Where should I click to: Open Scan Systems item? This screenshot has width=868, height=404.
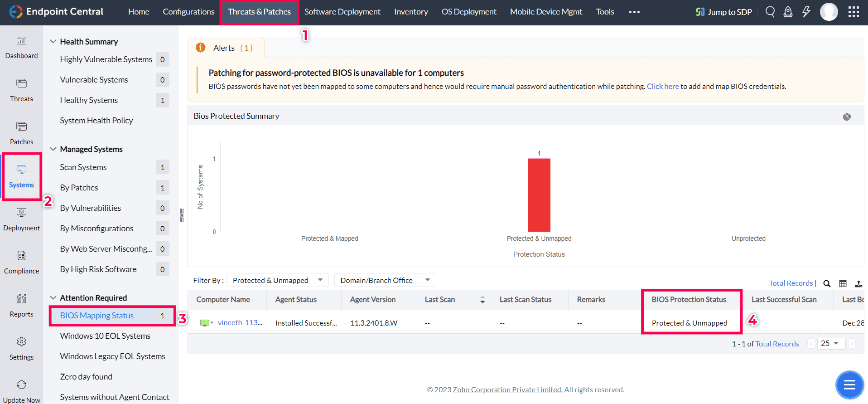(83, 167)
